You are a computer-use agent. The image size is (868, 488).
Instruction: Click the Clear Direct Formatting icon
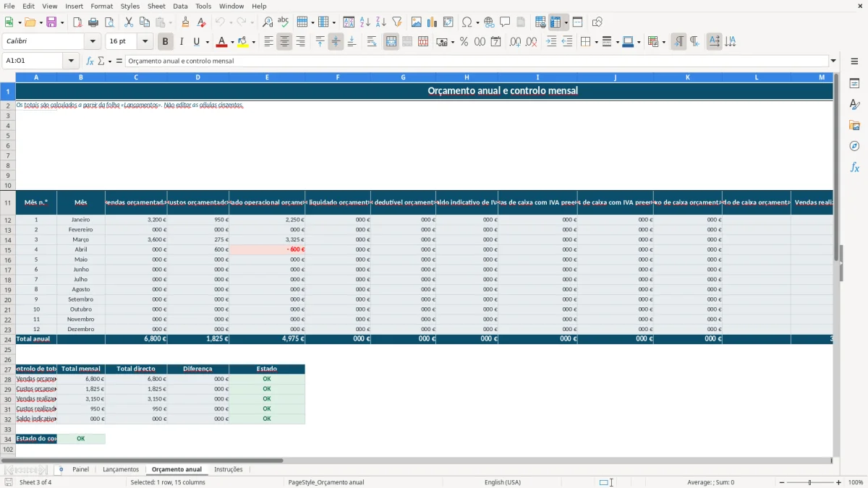pos(201,22)
